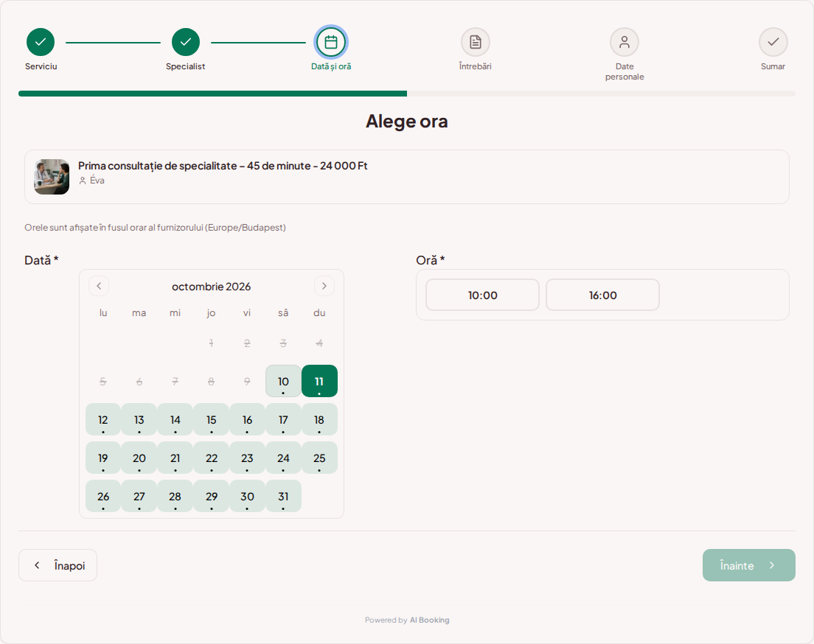Image resolution: width=814 pixels, height=644 pixels.
Task: Click the Alege ora heading
Action: click(x=407, y=122)
